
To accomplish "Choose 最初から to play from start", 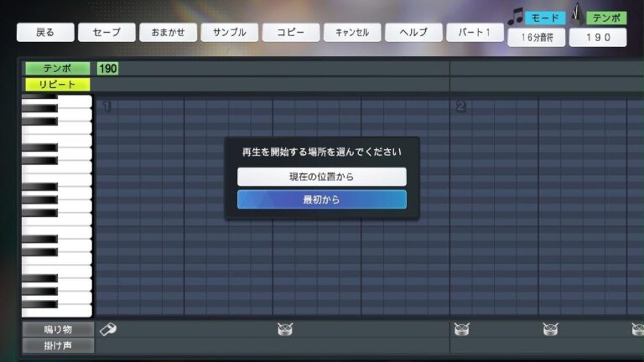I will 321,199.
